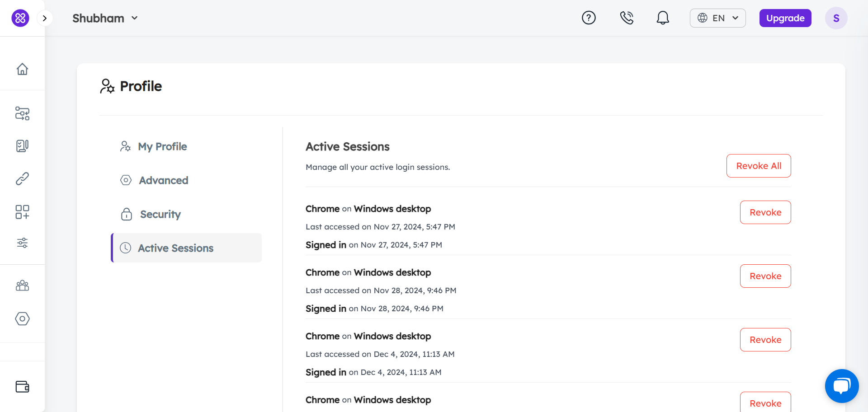The image size is (868, 412).
Task: Open the chat support bubble
Action: coord(842,386)
